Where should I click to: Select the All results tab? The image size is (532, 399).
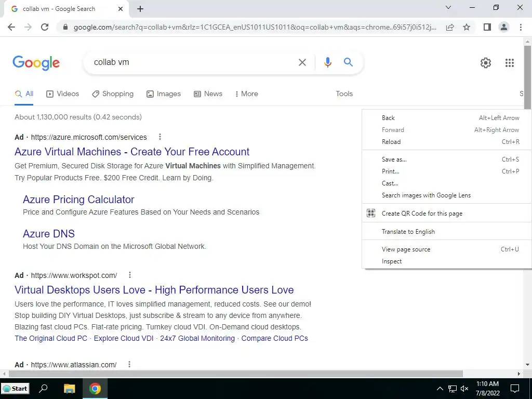click(24, 94)
